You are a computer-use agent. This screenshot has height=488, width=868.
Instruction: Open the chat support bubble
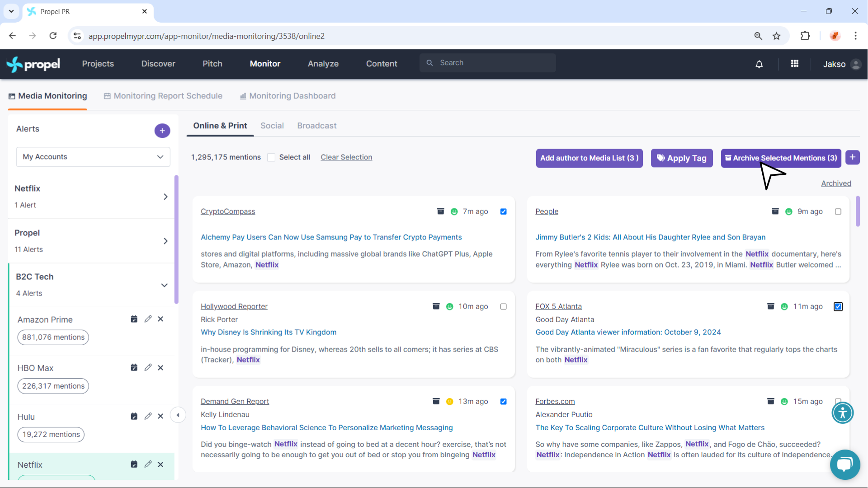[x=844, y=464]
